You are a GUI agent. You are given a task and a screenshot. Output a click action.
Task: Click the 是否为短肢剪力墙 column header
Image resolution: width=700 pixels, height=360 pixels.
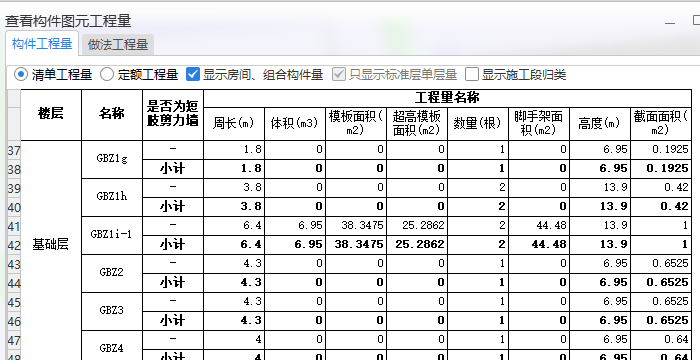click(x=173, y=115)
